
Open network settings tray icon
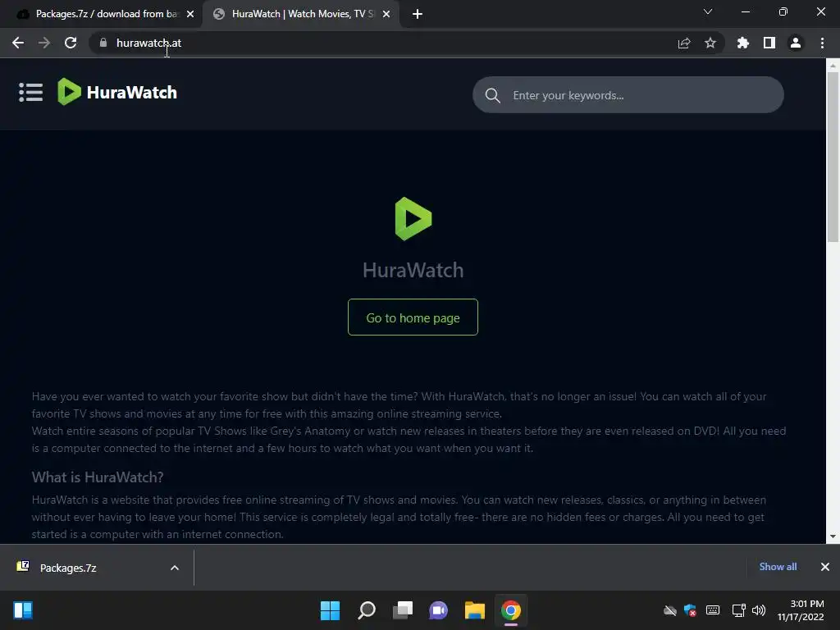tap(738, 610)
